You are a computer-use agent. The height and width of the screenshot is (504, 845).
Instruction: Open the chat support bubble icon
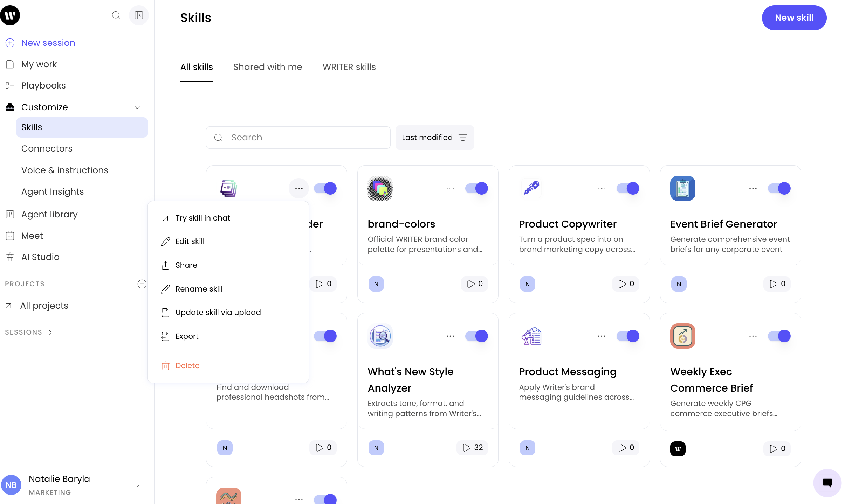click(x=827, y=483)
